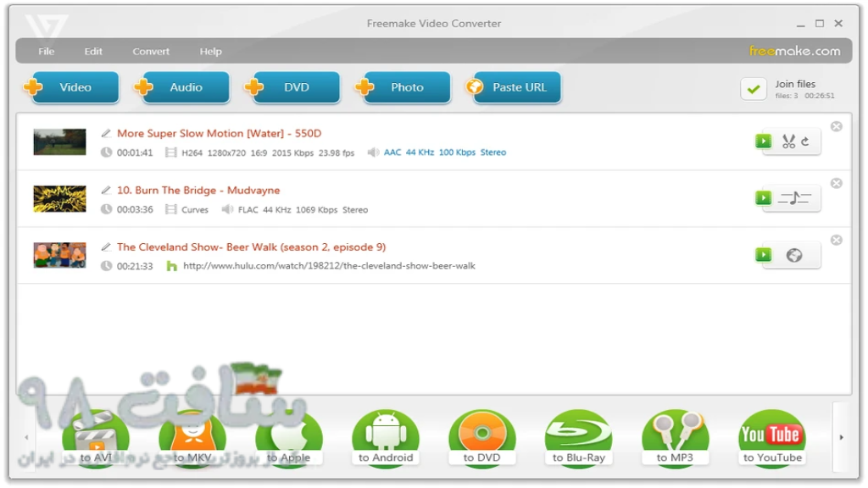Toggle the Join files checkbox
Viewport: 868px width, 488px height.
[754, 88]
